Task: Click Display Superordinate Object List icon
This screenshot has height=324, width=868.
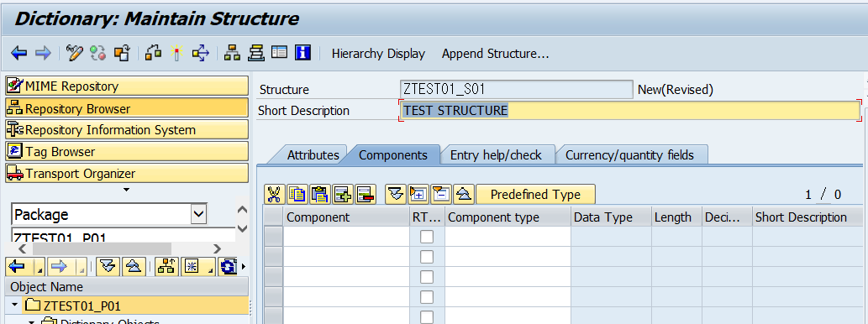Action: (x=166, y=266)
